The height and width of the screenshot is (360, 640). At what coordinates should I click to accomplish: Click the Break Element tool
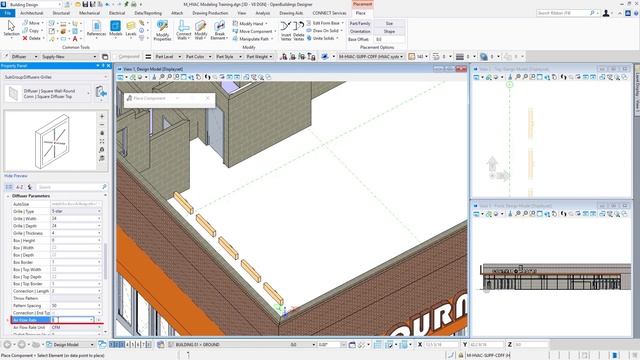coord(219,30)
